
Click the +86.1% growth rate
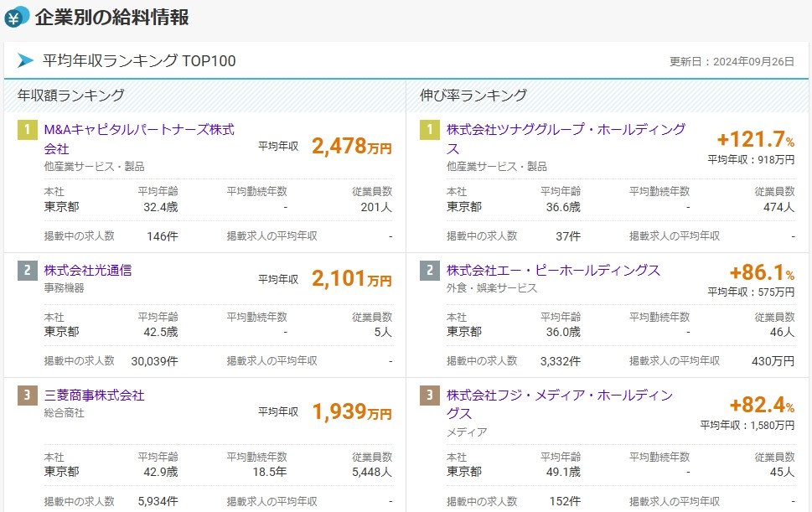762,272
